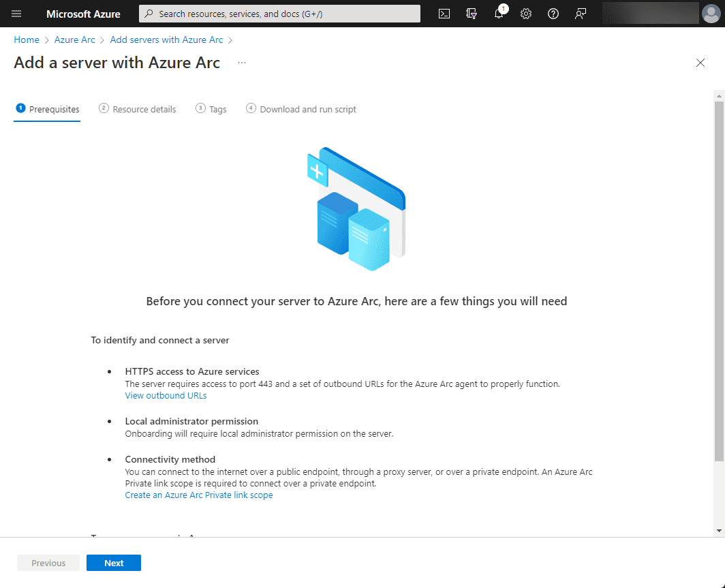725x588 pixels.
Task: Click the vertical scrollbar thumb
Action: (719, 281)
